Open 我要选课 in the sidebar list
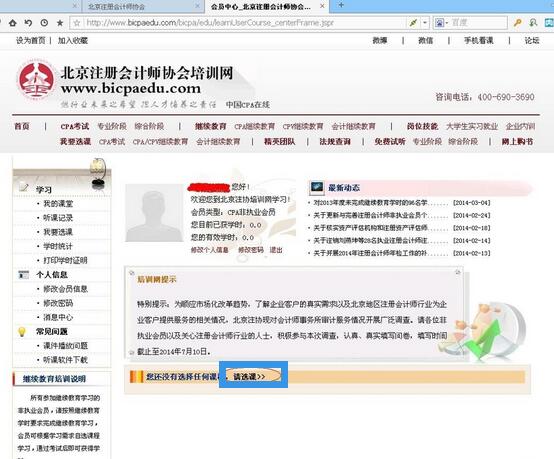This screenshot has height=459, width=554. pos(58,232)
